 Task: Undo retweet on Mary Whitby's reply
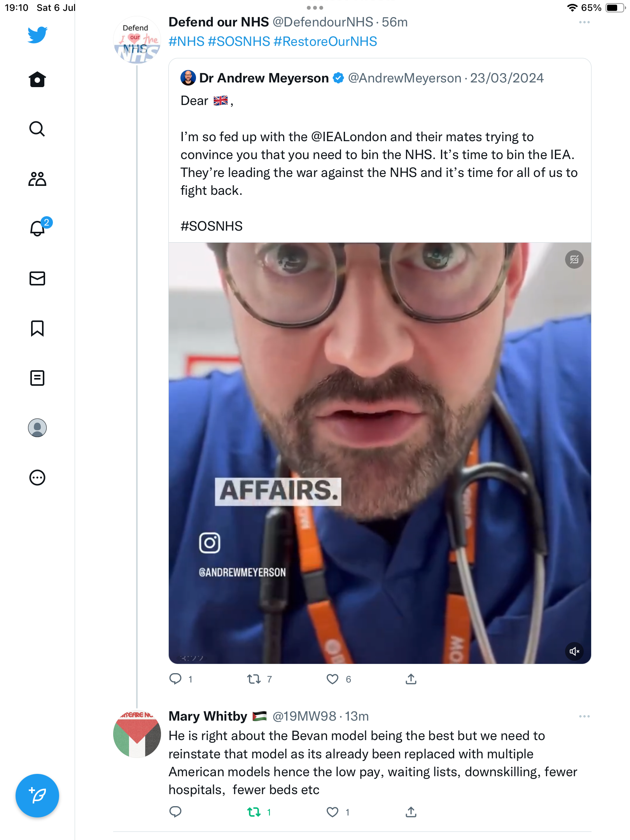pos(254,812)
